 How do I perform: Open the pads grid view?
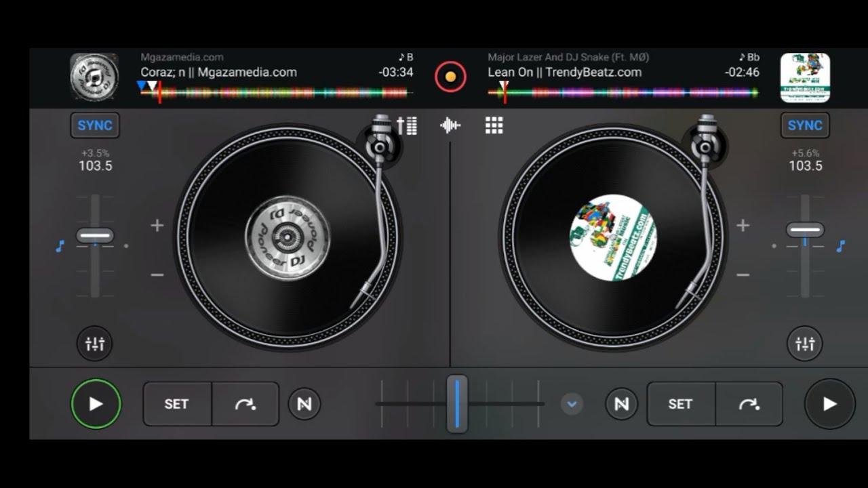point(494,125)
